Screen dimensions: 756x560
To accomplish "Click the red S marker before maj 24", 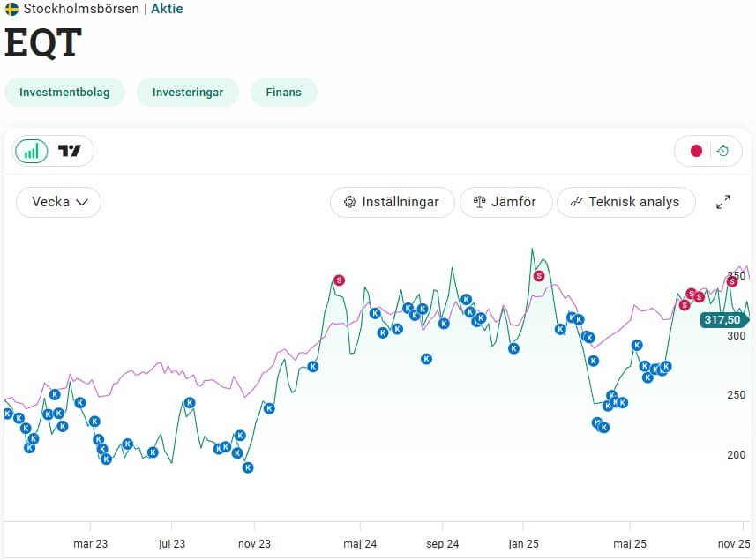I will coord(339,280).
